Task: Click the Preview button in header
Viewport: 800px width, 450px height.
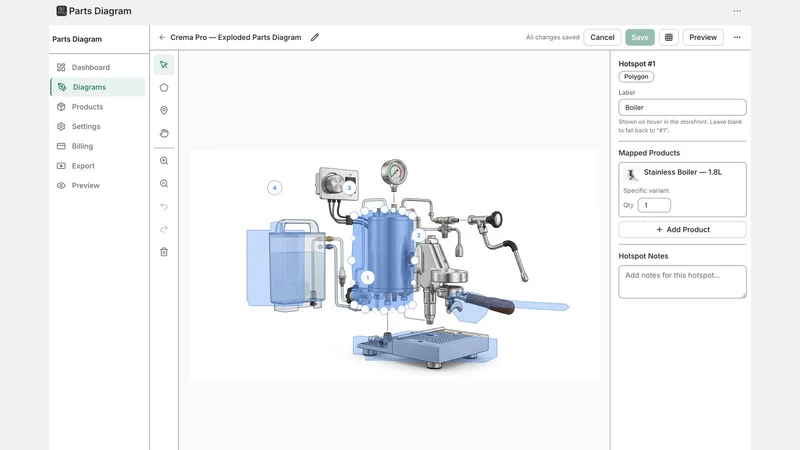Action: tap(703, 37)
